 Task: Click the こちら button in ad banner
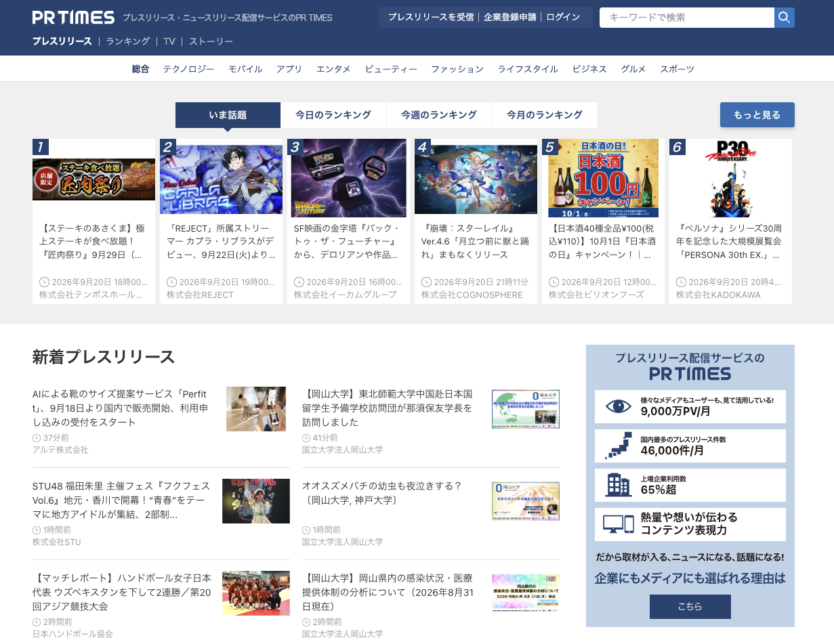click(690, 607)
